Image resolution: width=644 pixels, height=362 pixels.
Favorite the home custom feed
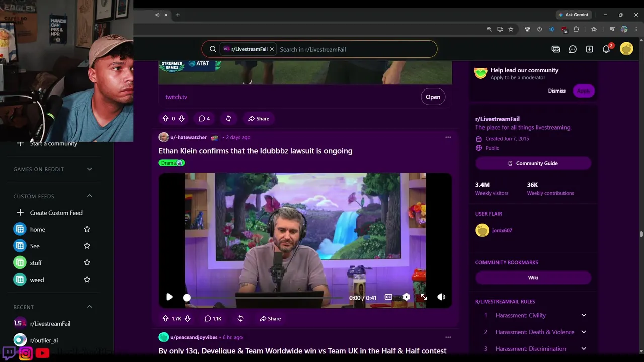[x=87, y=229]
